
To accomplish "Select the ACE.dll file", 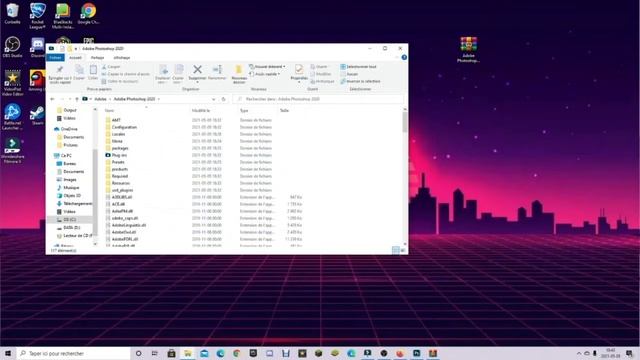I will [x=118, y=204].
